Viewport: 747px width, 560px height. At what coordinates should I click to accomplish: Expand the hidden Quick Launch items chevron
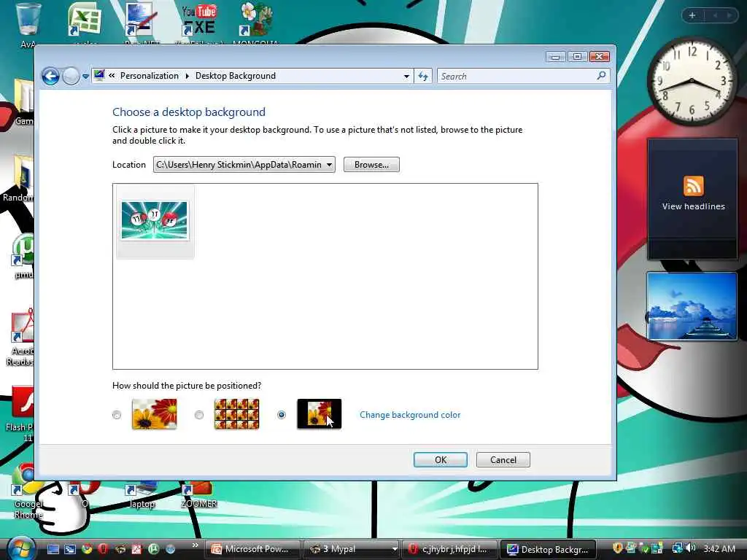click(196, 545)
